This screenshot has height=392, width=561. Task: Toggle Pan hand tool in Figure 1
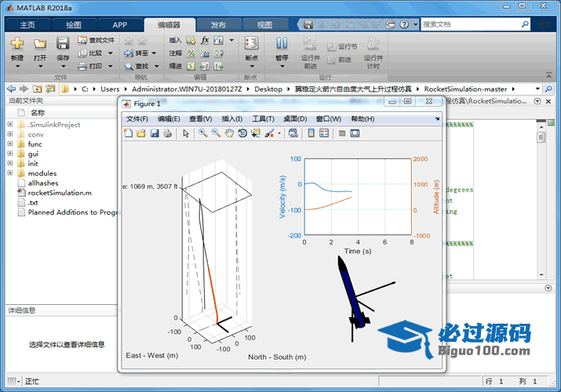(229, 133)
